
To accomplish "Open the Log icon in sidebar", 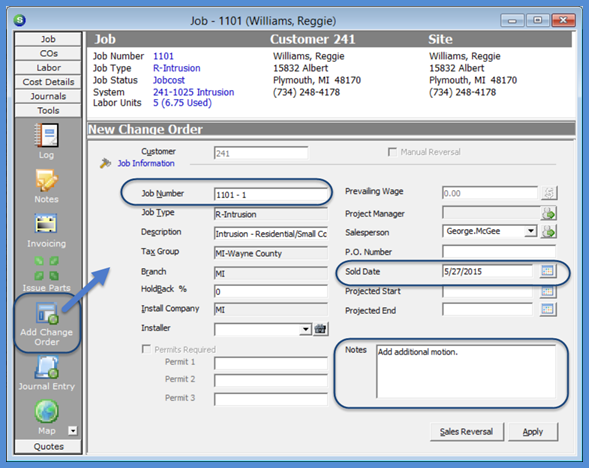I will click(x=47, y=135).
